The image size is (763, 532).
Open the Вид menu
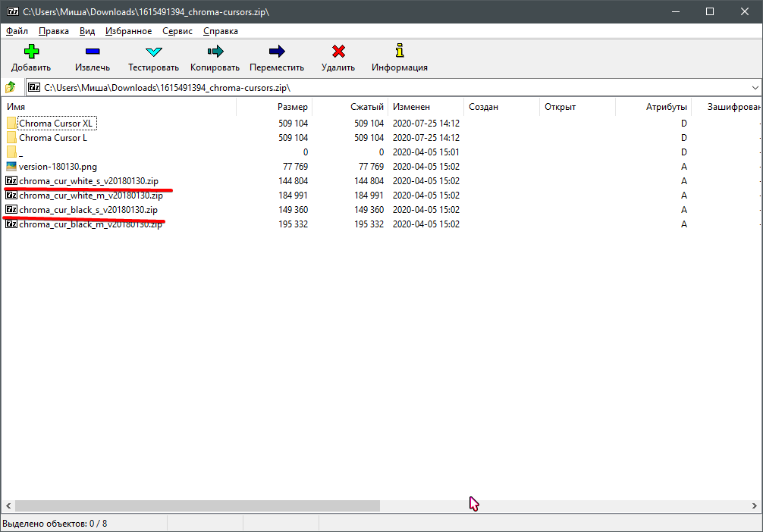(87, 31)
